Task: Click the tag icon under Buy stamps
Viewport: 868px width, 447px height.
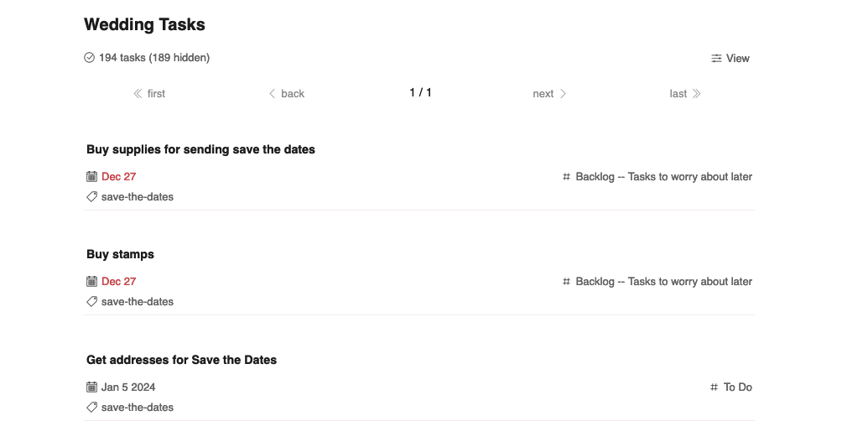Action: (92, 302)
